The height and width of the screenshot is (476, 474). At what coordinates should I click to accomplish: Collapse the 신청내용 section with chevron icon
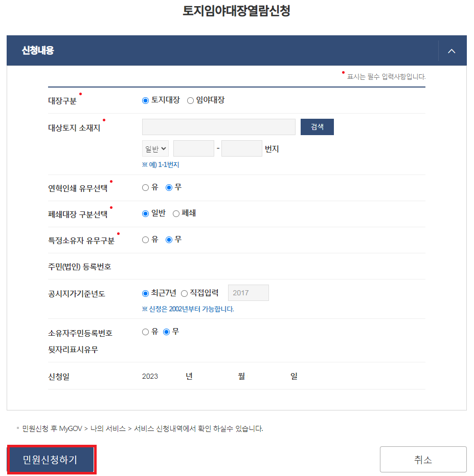(x=452, y=51)
